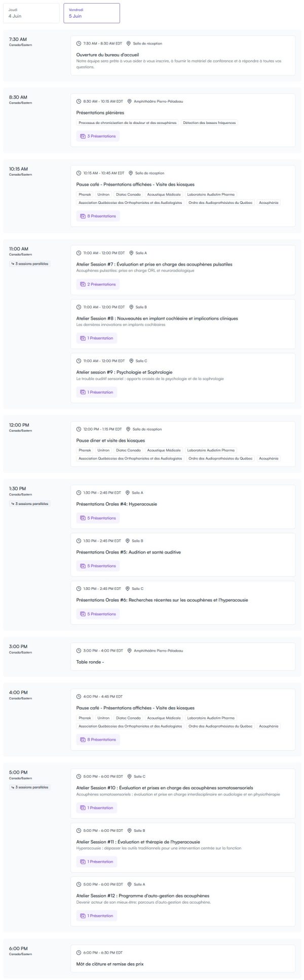Click the clock icon for Ouverture du bureau d'accueil

(79, 44)
